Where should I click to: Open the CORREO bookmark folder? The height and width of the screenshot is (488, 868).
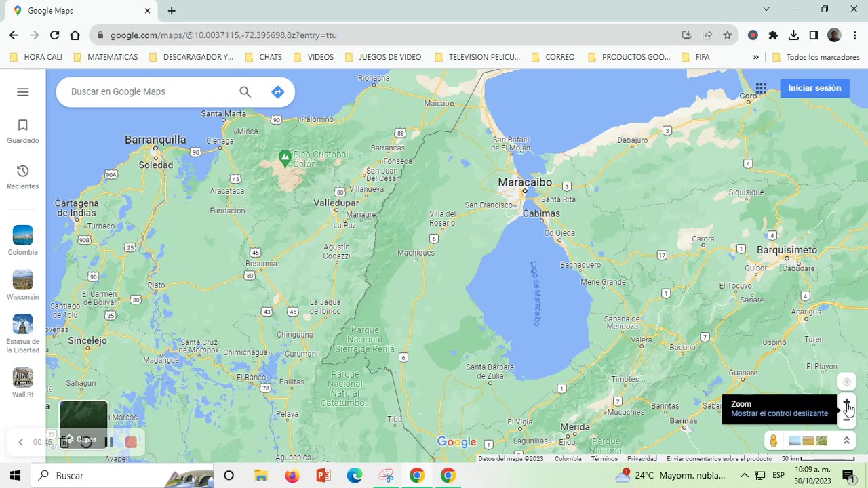coord(553,57)
